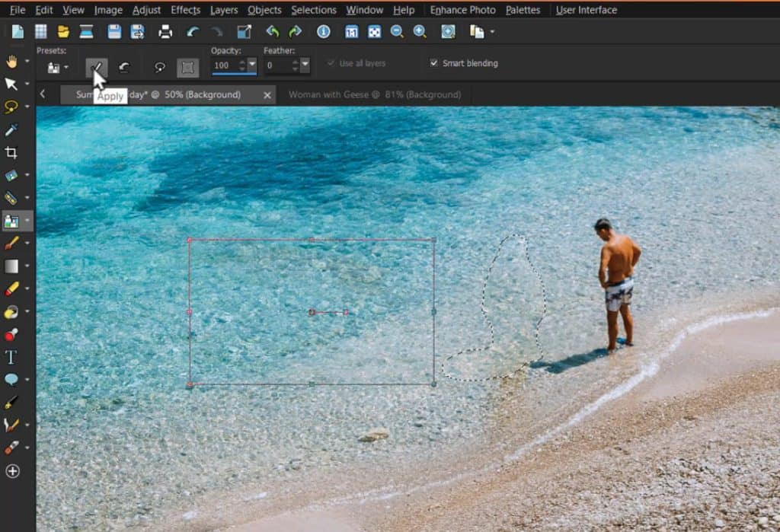Disable the Smart blending checkbox
The height and width of the screenshot is (532, 780).
435,64
